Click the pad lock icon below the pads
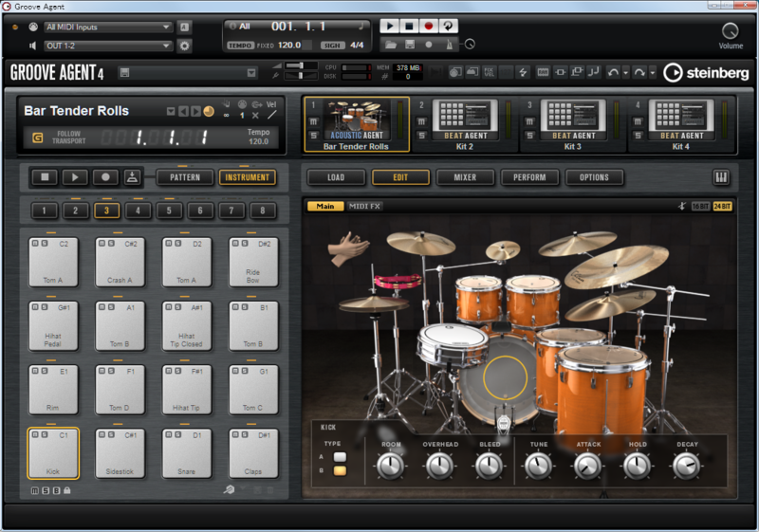The width and height of the screenshot is (759, 532). pyautogui.click(x=67, y=490)
